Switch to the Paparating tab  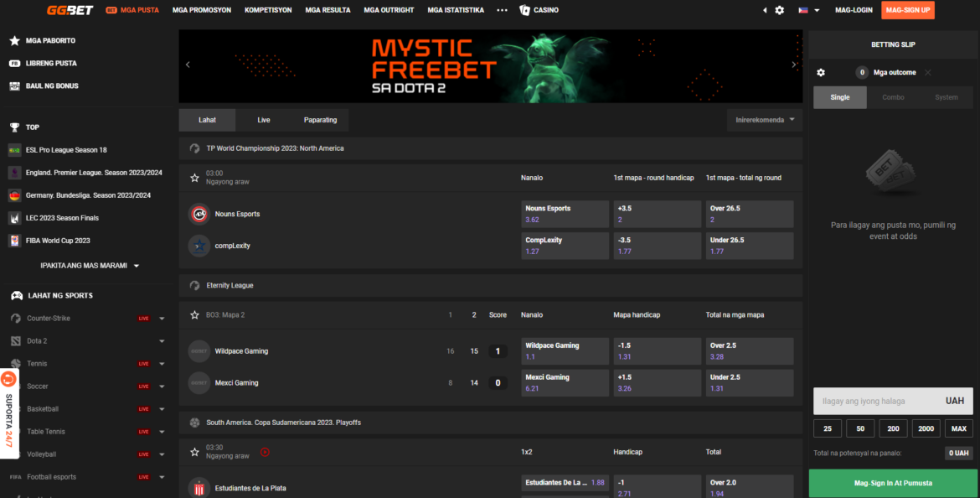tap(320, 120)
